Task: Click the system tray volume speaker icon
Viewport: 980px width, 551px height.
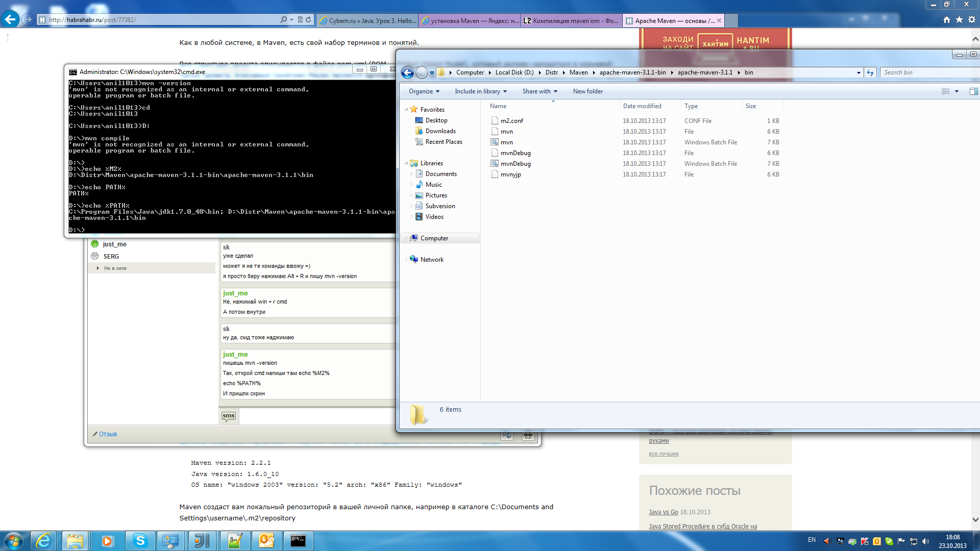Action: [926, 541]
